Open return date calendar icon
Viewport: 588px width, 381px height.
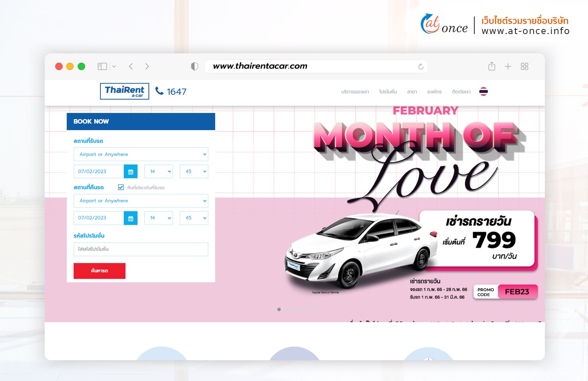click(x=131, y=218)
